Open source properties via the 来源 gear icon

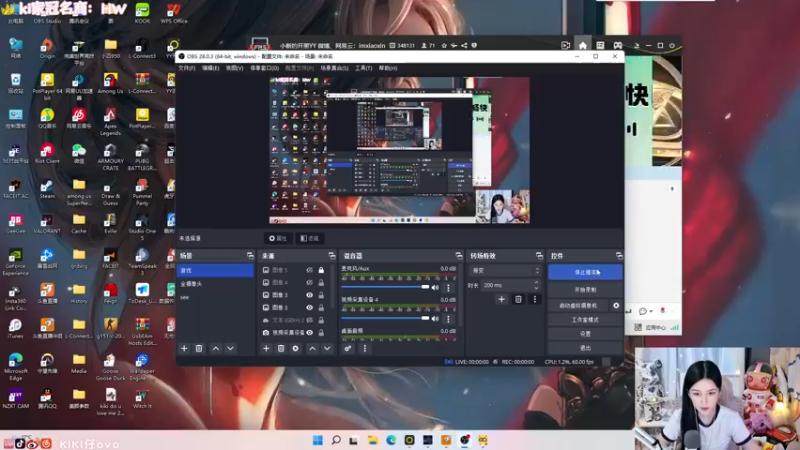click(x=295, y=348)
